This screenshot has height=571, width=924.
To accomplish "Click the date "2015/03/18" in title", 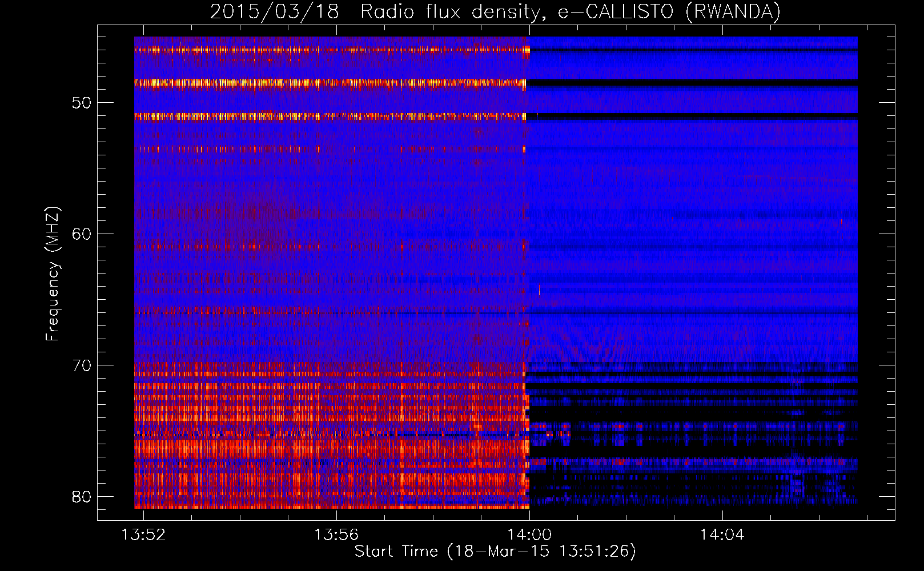I will pyautogui.click(x=275, y=11).
